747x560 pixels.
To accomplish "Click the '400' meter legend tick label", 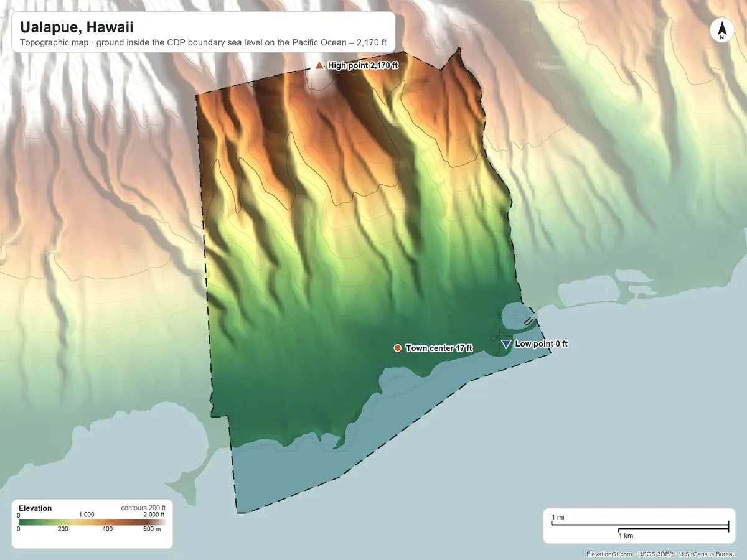I will pyautogui.click(x=108, y=530).
